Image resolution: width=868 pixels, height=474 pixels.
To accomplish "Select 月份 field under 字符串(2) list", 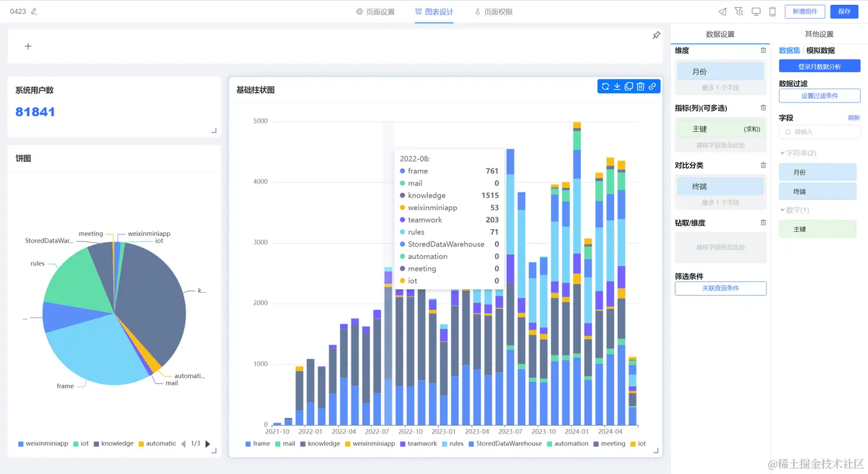I will pyautogui.click(x=817, y=172).
